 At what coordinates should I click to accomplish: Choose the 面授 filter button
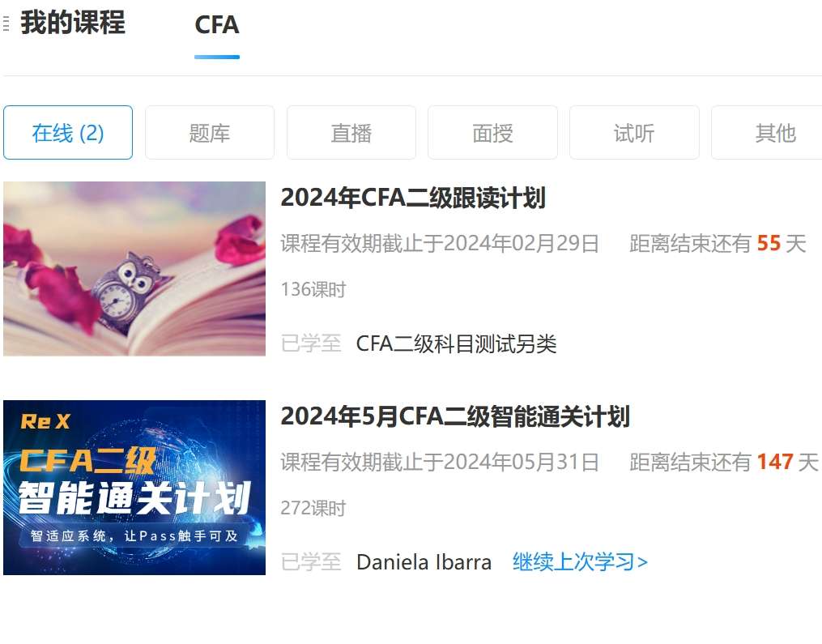(x=492, y=133)
